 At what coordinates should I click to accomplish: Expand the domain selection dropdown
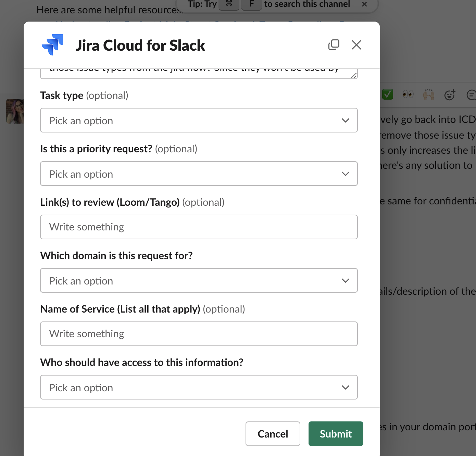point(199,280)
